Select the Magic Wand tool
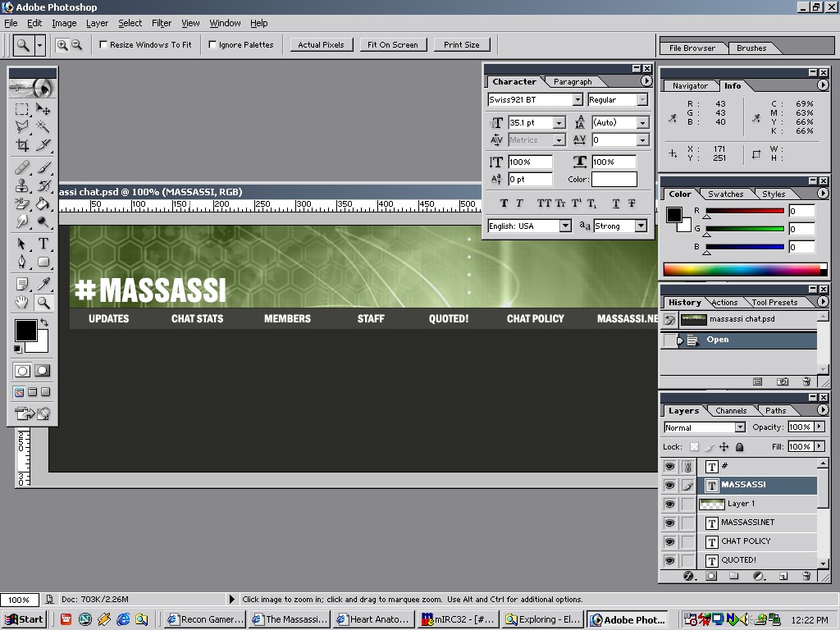This screenshot has width=840, height=630. (43, 126)
